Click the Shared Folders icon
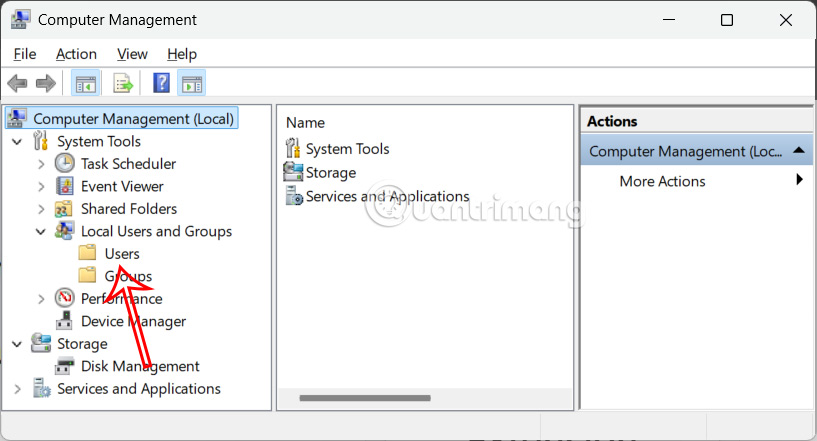The height and width of the screenshot is (441, 817). click(x=64, y=209)
